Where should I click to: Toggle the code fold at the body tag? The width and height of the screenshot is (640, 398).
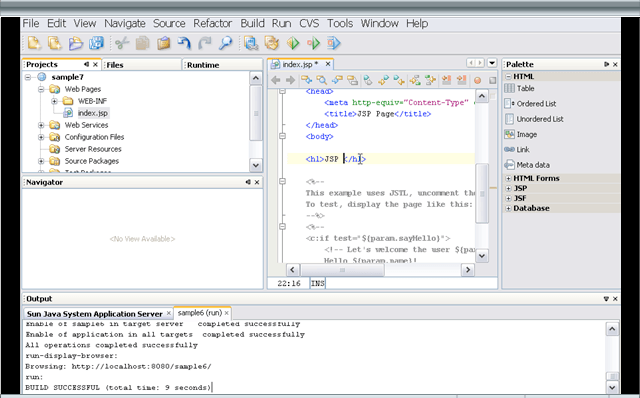coord(282,136)
